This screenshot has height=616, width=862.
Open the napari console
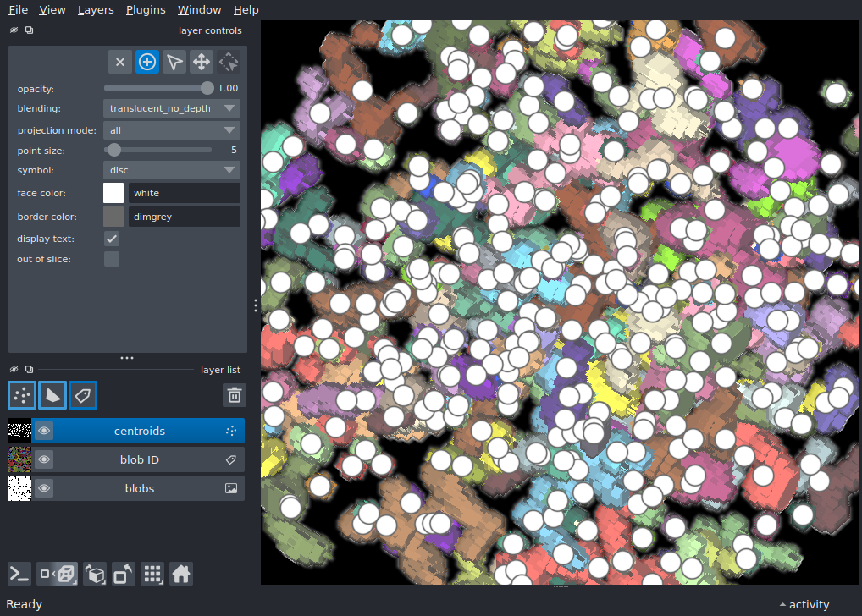20,574
